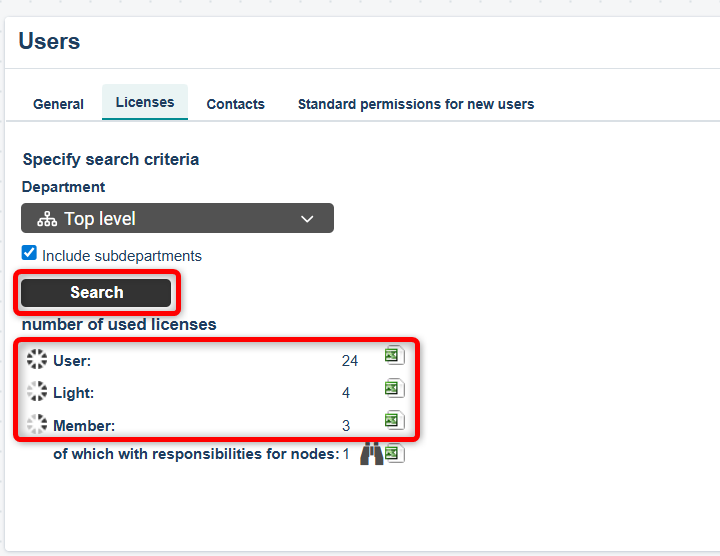Click the User license type icon
Screen dimensions: 720x556
click(x=37, y=360)
